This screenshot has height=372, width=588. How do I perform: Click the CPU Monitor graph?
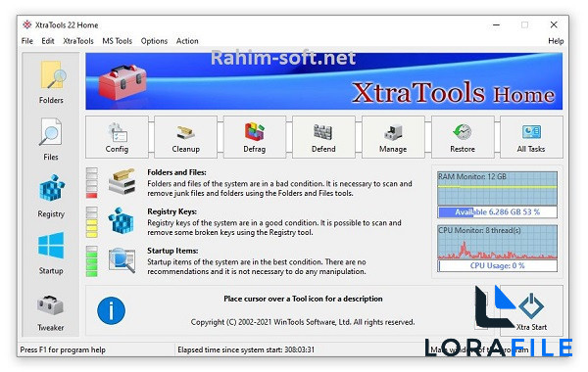pos(497,242)
